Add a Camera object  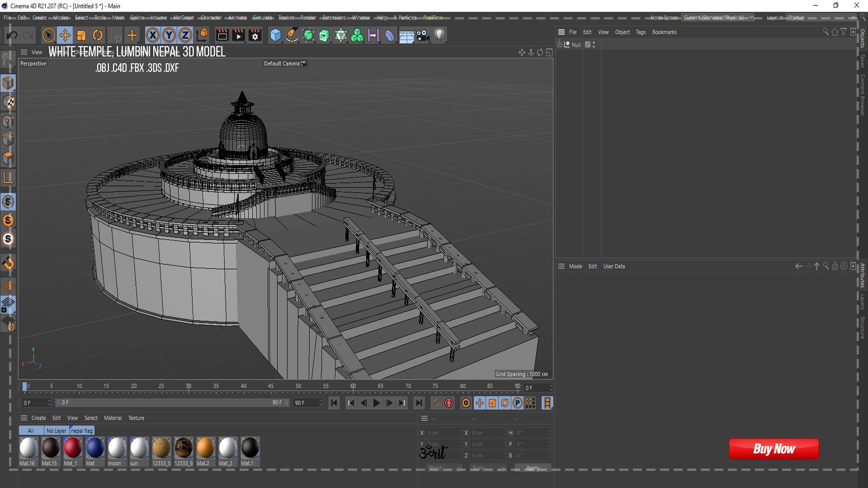pos(423,35)
